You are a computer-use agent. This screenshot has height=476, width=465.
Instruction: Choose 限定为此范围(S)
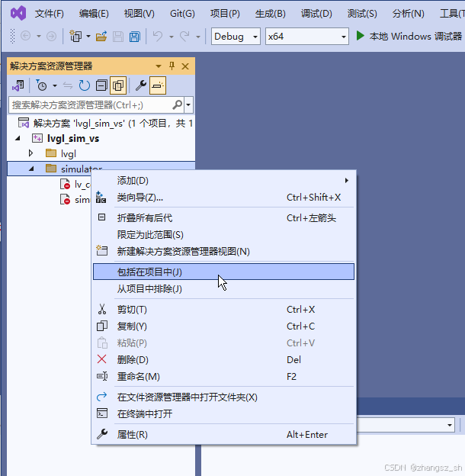(223, 235)
